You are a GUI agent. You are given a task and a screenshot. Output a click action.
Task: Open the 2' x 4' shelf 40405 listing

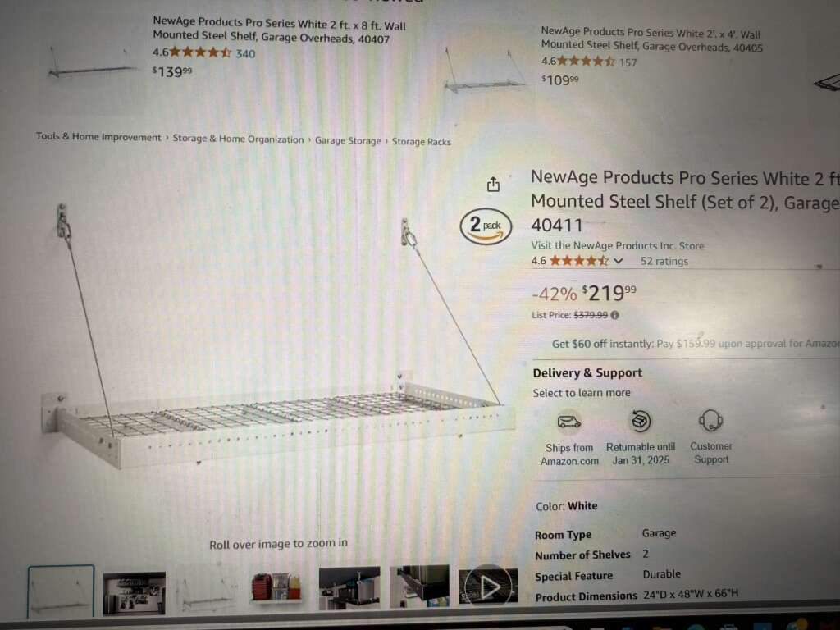[651, 39]
